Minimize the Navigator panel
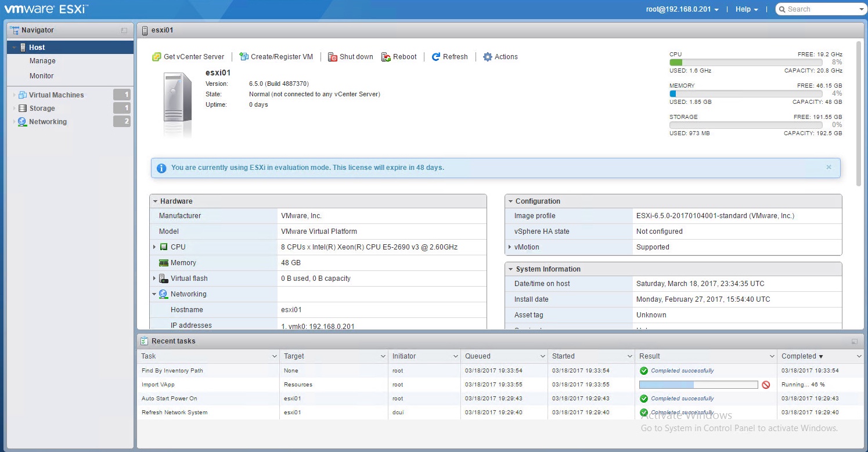868x452 pixels. [x=124, y=30]
